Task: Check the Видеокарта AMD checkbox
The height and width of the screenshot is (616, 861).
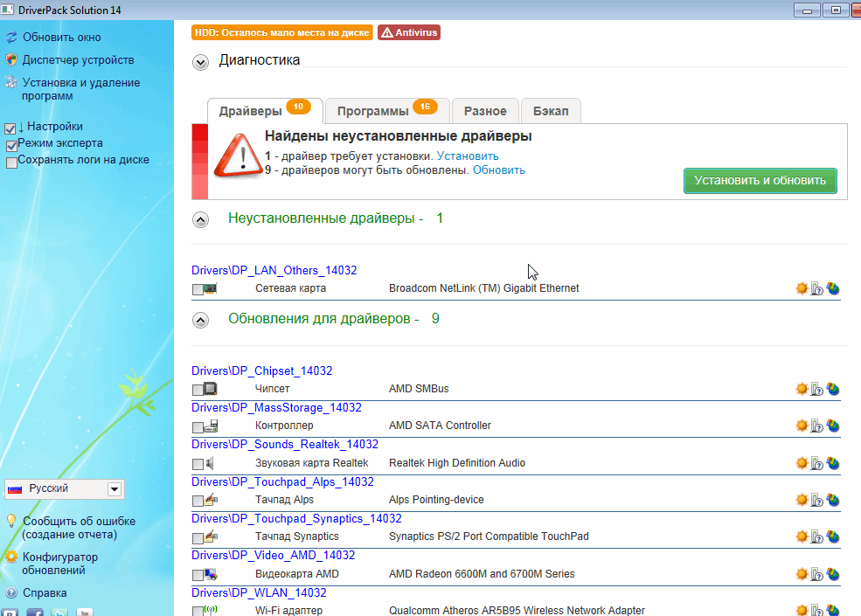Action: coord(198,575)
